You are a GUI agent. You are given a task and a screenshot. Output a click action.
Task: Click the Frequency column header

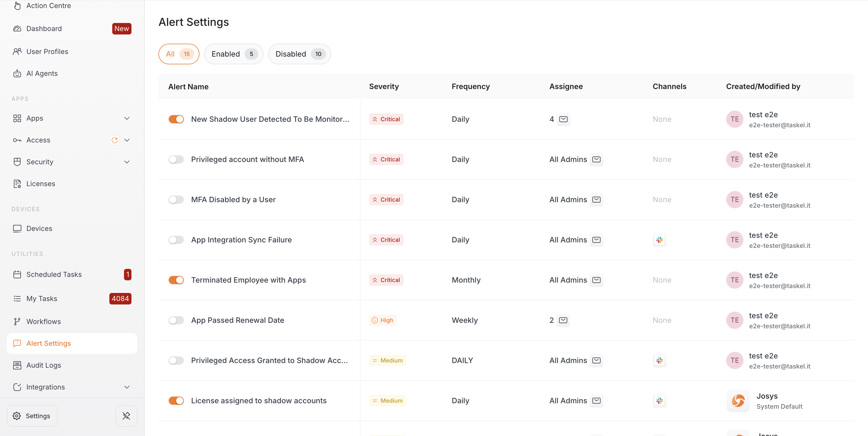coord(470,87)
